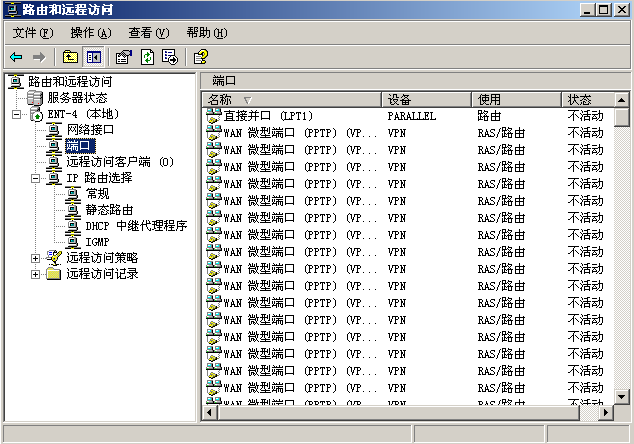Image resolution: width=634 pixels, height=444 pixels.
Task: Expand the 远程访问策略 node
Action: pos(36,258)
